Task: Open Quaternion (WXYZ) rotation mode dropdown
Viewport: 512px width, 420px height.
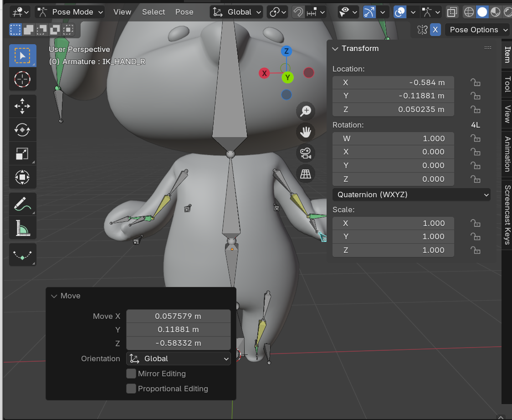Action: 411,195
